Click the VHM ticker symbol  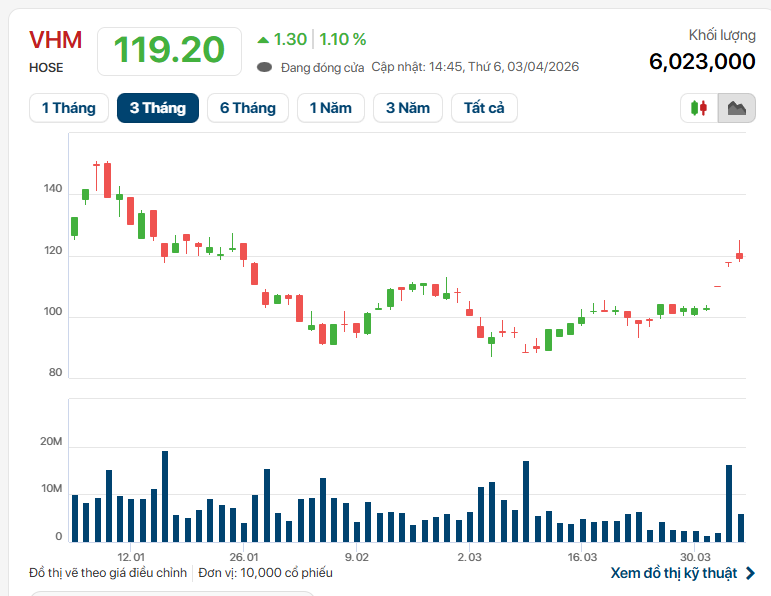pos(56,41)
